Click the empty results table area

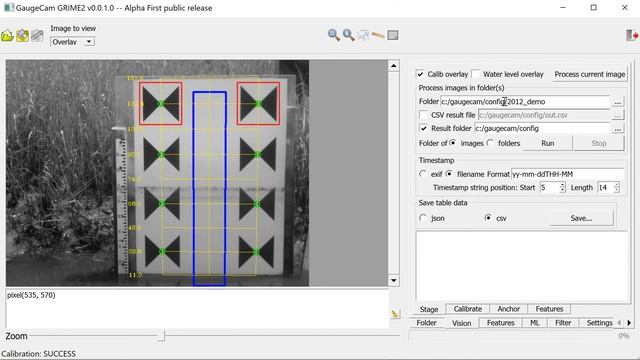coord(522,266)
